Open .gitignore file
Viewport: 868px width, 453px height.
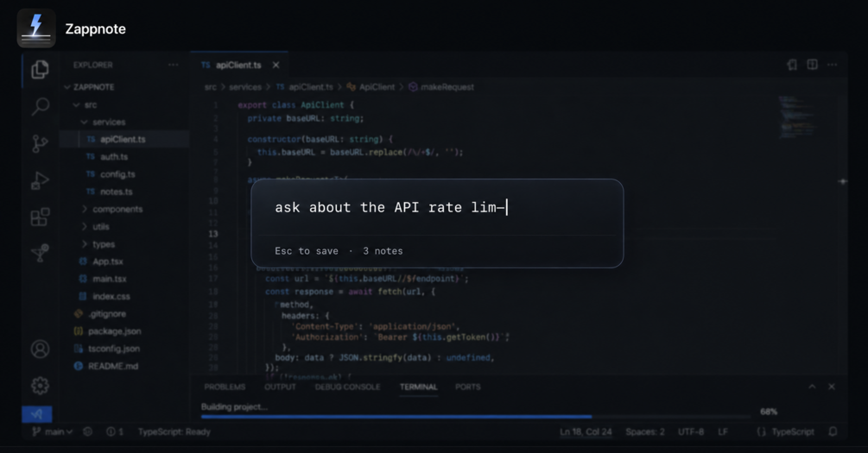tap(100, 313)
